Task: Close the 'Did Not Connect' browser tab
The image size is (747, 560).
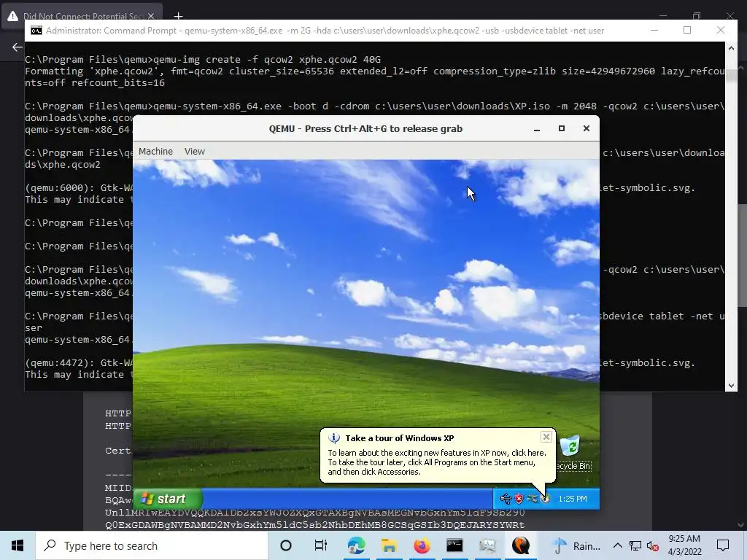Action: pos(151,16)
